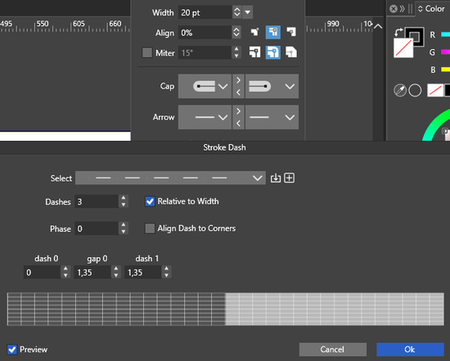This screenshot has width=450, height=361.
Task: Click the gap 0 value stepper
Action: tap(116, 272)
